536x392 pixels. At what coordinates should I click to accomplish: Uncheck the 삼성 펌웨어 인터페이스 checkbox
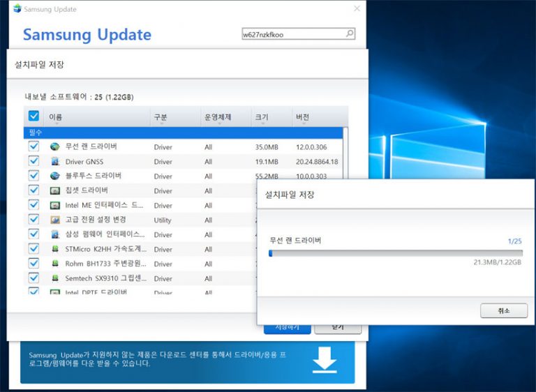pos(33,234)
